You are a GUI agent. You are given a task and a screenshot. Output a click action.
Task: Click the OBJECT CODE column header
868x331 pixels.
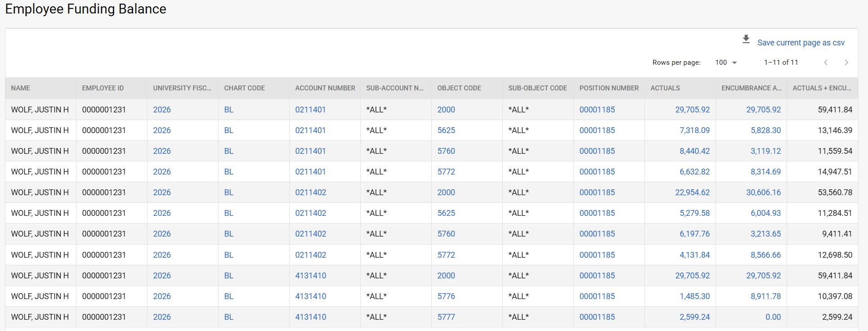click(459, 88)
